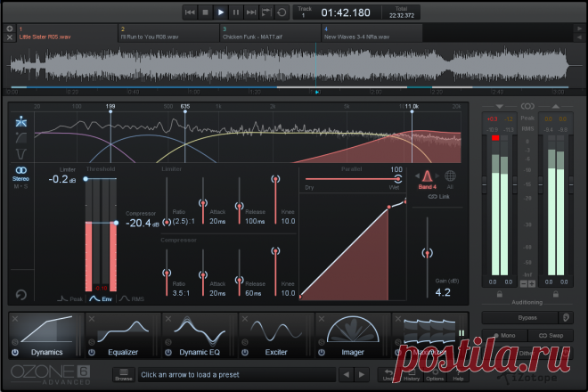Choose Env level detection mode
The height and width of the screenshot is (392, 588).
101,299
